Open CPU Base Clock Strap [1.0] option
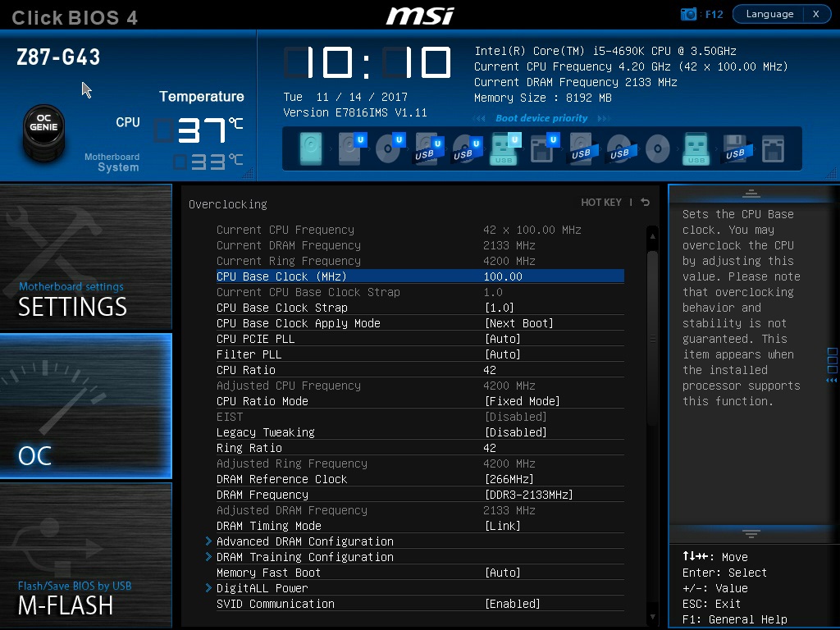Screen dimensions: 840x630 click(x=420, y=308)
